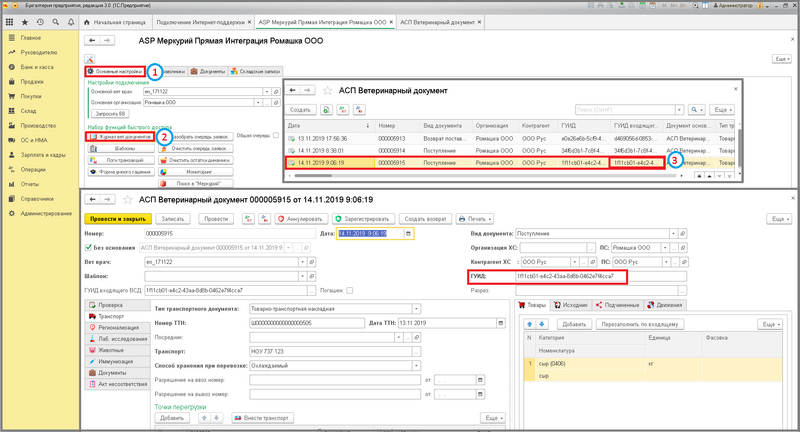Open Печать dropdown button
Viewport: 800px width, 432px height.
[x=475, y=219]
